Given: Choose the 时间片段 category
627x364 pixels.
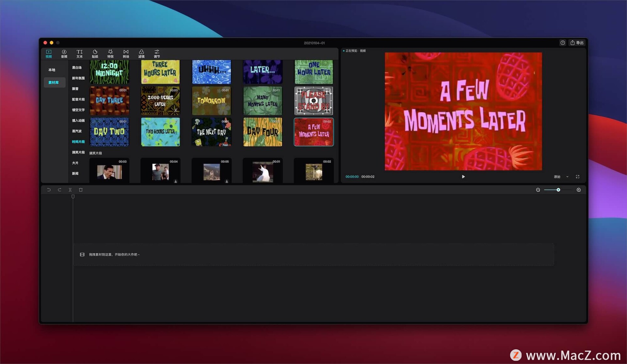Looking at the screenshot, I should pyautogui.click(x=78, y=142).
